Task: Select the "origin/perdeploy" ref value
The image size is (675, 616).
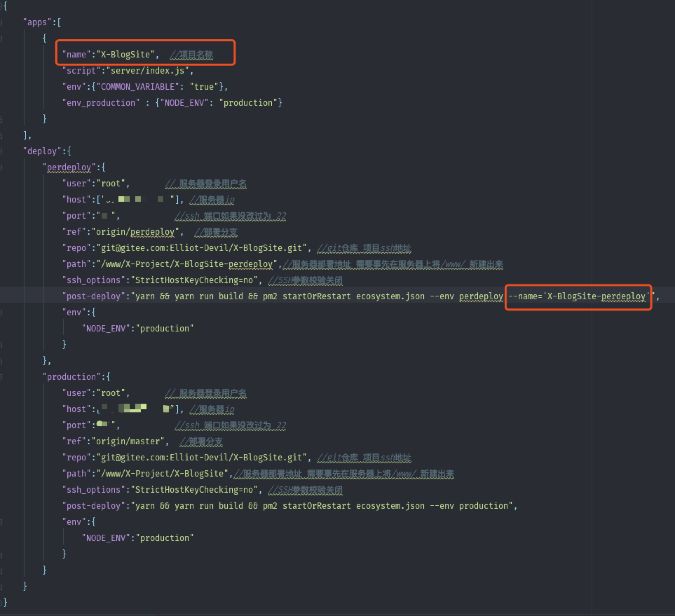Action: coord(135,232)
